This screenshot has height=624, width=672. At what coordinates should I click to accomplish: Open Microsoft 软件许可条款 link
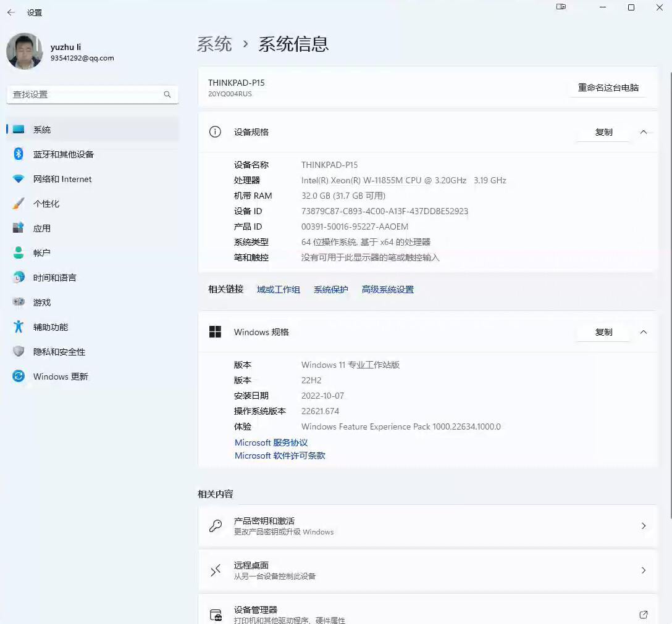click(x=280, y=456)
